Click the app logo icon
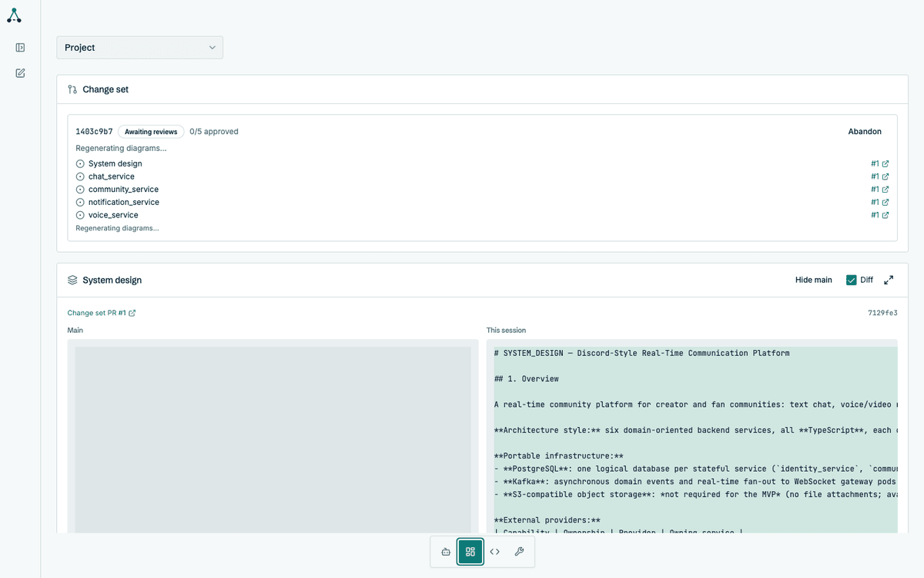This screenshot has height=578, width=924. (x=14, y=15)
